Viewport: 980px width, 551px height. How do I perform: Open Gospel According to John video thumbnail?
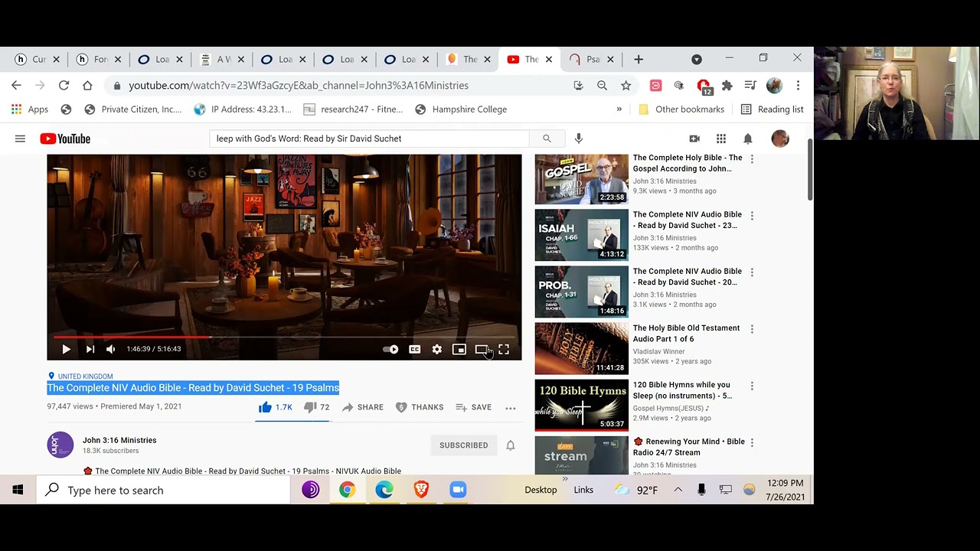pyautogui.click(x=581, y=179)
